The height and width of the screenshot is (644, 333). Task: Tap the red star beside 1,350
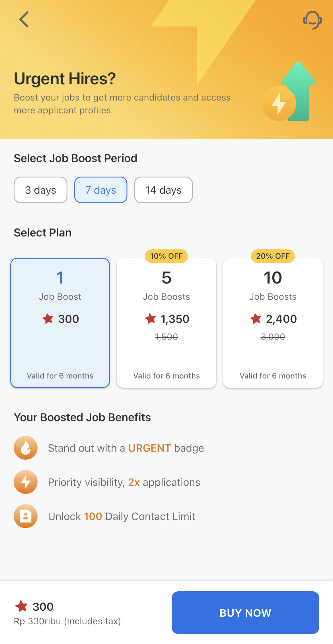[x=150, y=319]
